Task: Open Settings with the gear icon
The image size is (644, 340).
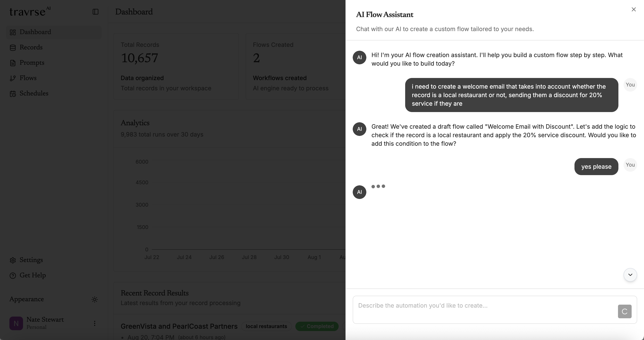Action: click(13, 260)
